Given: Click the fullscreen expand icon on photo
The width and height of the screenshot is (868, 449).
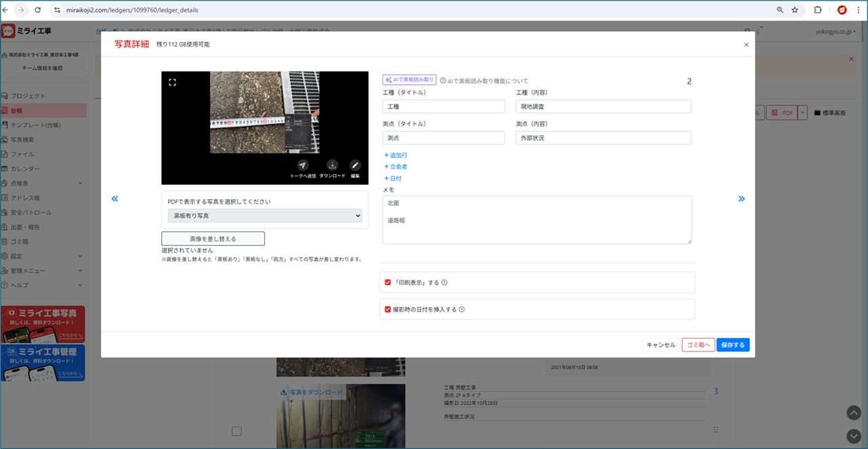Looking at the screenshot, I should [x=172, y=83].
